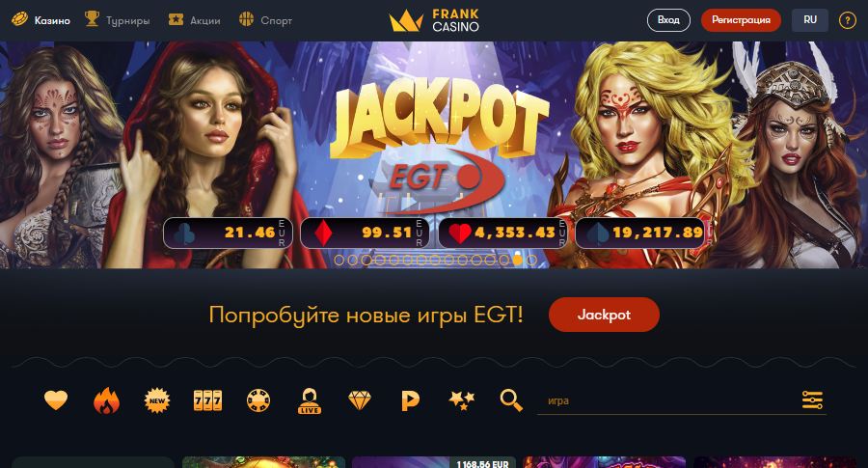Select the 777 slots category icon

point(207,399)
